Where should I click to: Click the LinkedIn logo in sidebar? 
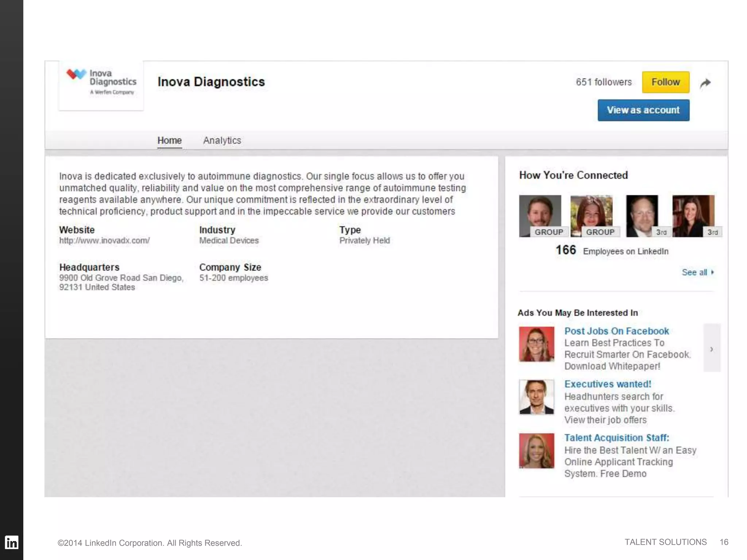pos(12,542)
